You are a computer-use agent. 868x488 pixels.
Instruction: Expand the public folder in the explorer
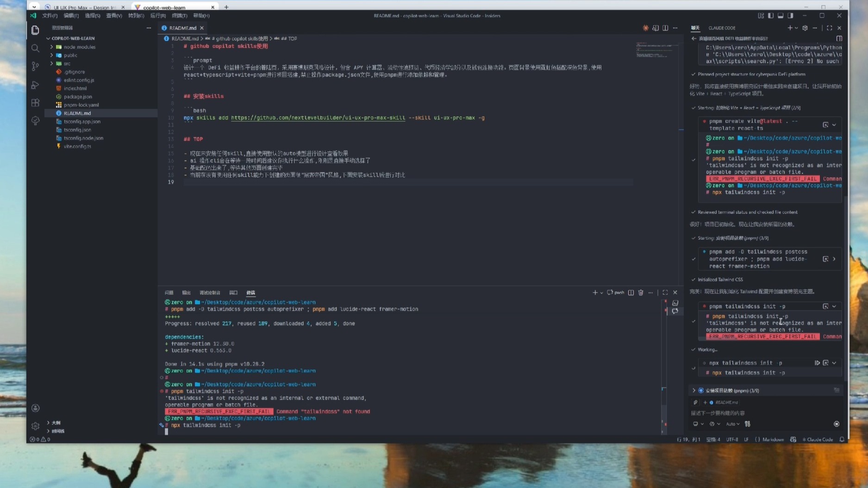52,55
